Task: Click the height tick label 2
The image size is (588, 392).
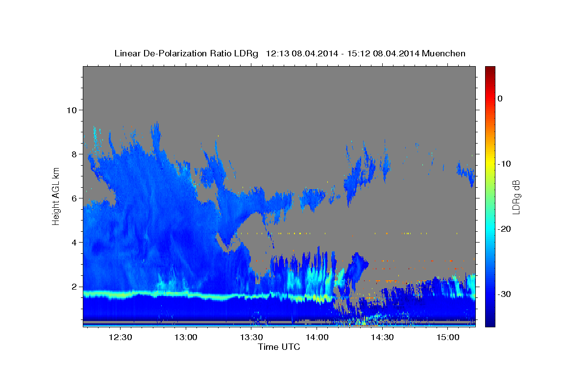Action: coord(74,287)
